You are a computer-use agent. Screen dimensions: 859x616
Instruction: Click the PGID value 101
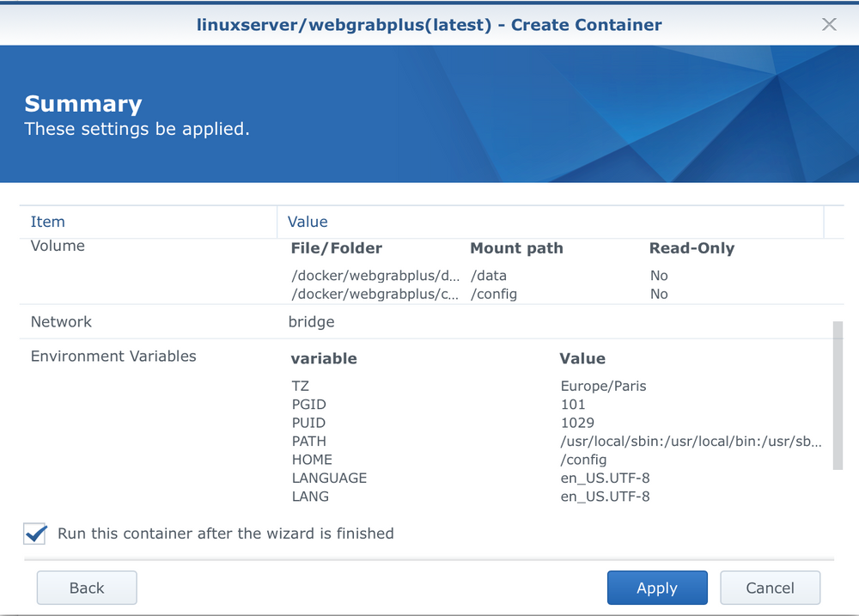tap(573, 404)
